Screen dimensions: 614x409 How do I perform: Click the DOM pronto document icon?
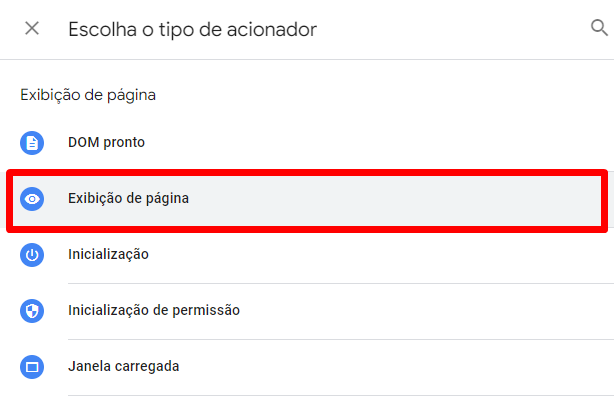click(32, 143)
